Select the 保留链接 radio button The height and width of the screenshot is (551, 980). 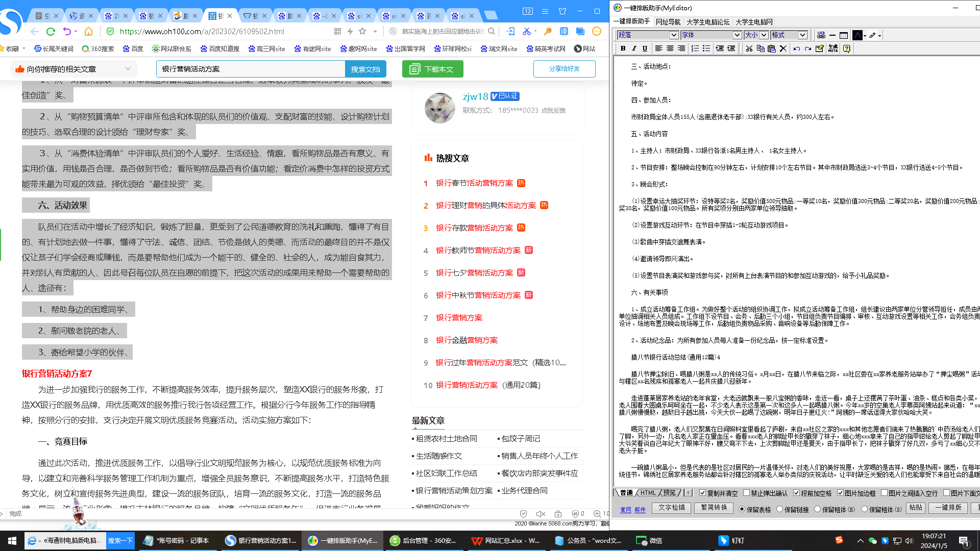(778, 509)
